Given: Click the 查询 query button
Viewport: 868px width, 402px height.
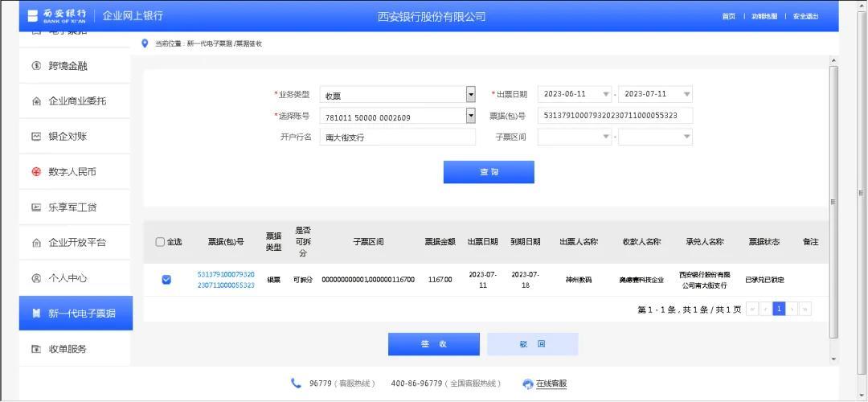Looking at the screenshot, I should click(489, 172).
